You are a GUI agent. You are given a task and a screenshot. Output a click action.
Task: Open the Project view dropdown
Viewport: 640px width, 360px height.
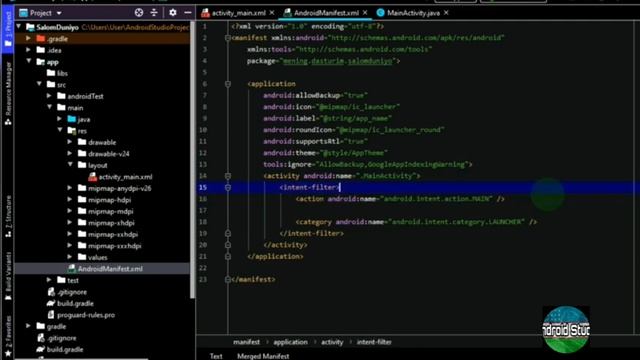point(40,13)
